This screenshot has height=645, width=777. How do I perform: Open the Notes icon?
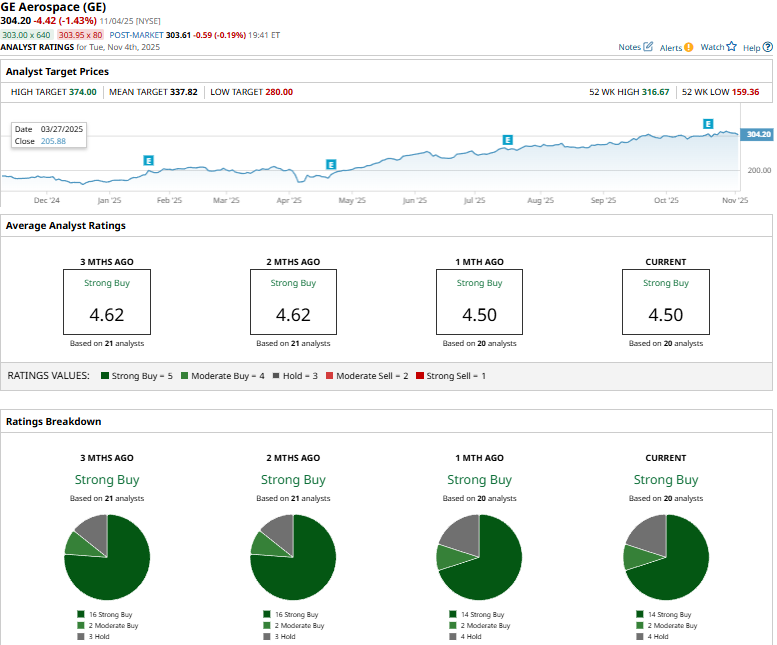pyautogui.click(x=648, y=47)
